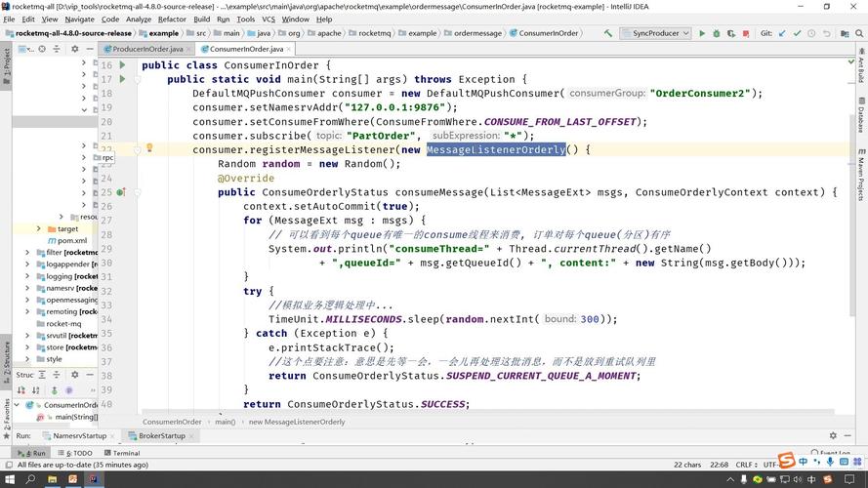Open File Explorer from the taskbar
Screen dimensions: 868x488
(52, 479)
